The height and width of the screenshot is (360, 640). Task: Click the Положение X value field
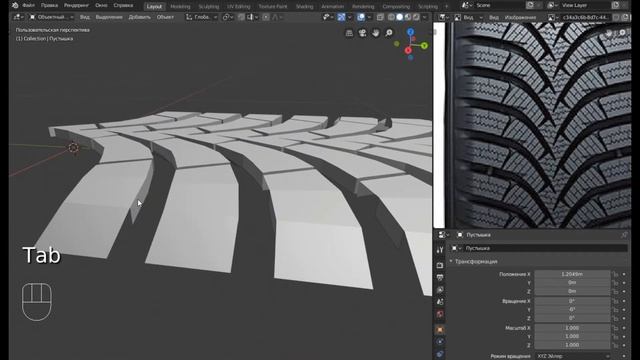click(x=572, y=274)
